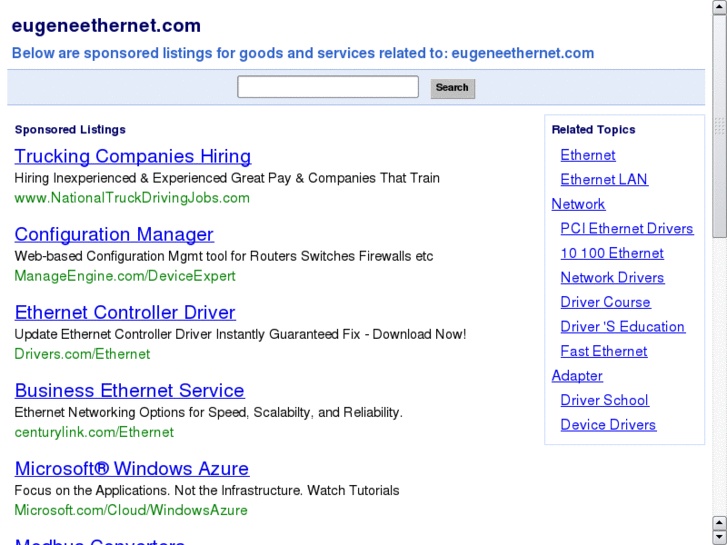The width and height of the screenshot is (727, 545).
Task: Click the vertical scrollbar thumb
Action: pos(720,127)
